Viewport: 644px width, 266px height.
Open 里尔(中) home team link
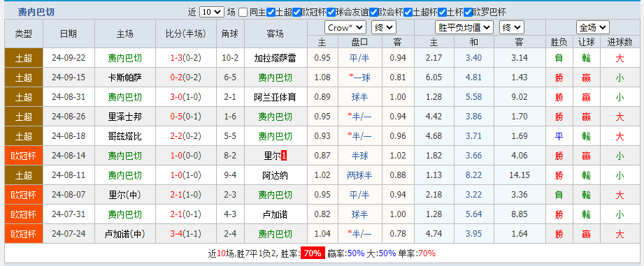point(125,195)
